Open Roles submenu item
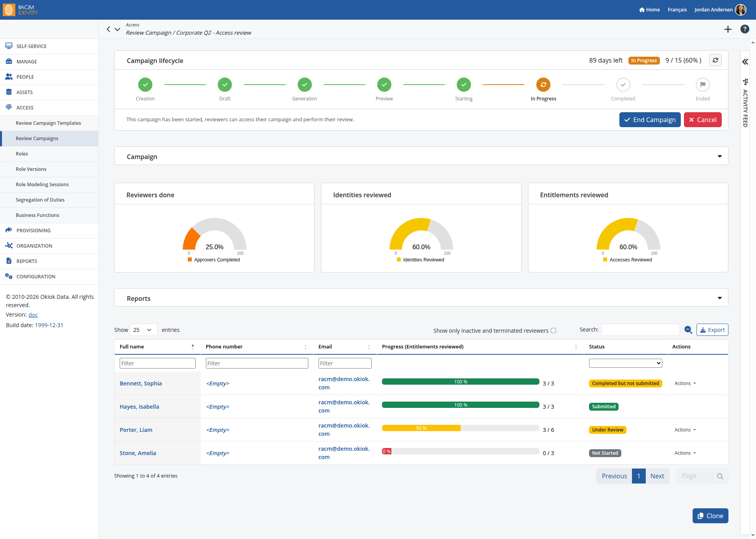756x539 pixels. tap(49, 154)
